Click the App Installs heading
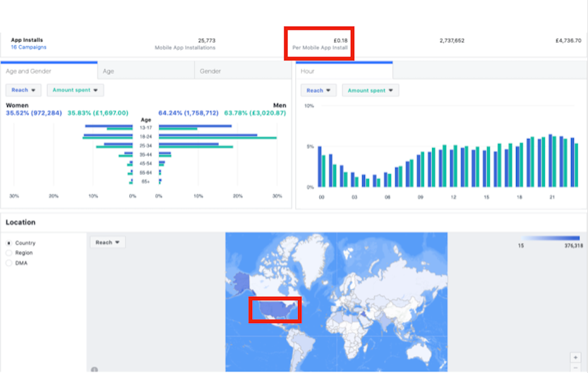Screen dimensions: 588x373 pos(27,39)
